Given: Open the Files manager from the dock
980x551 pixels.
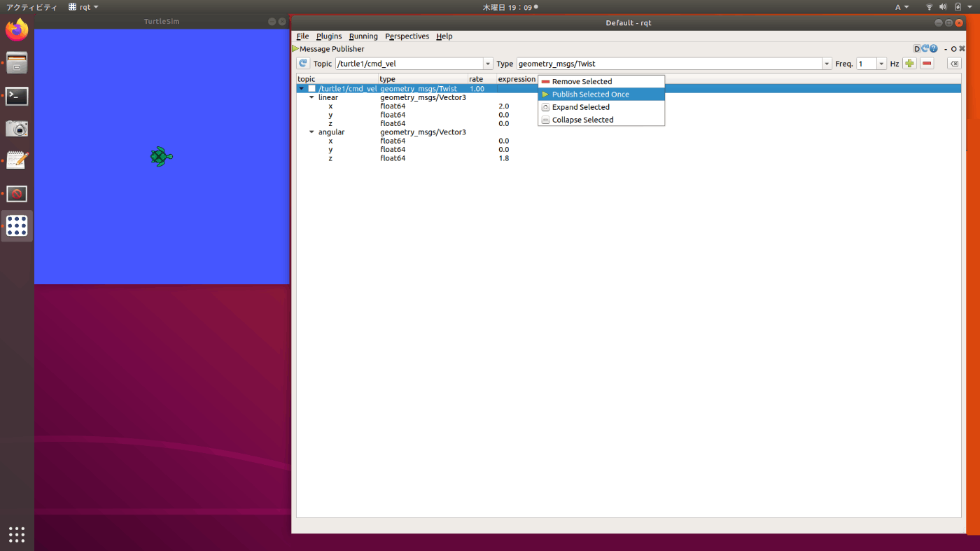Looking at the screenshot, I should tap(17, 63).
